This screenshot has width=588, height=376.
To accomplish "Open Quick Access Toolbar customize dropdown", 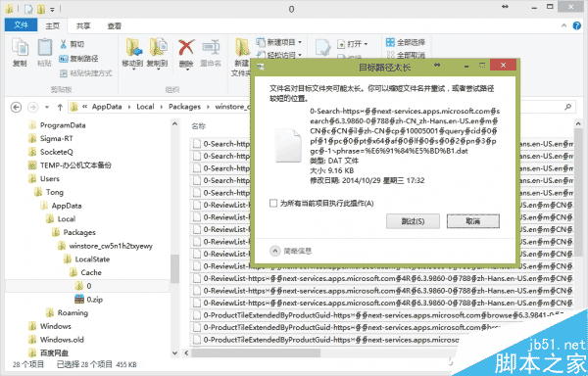I will 52,9.
